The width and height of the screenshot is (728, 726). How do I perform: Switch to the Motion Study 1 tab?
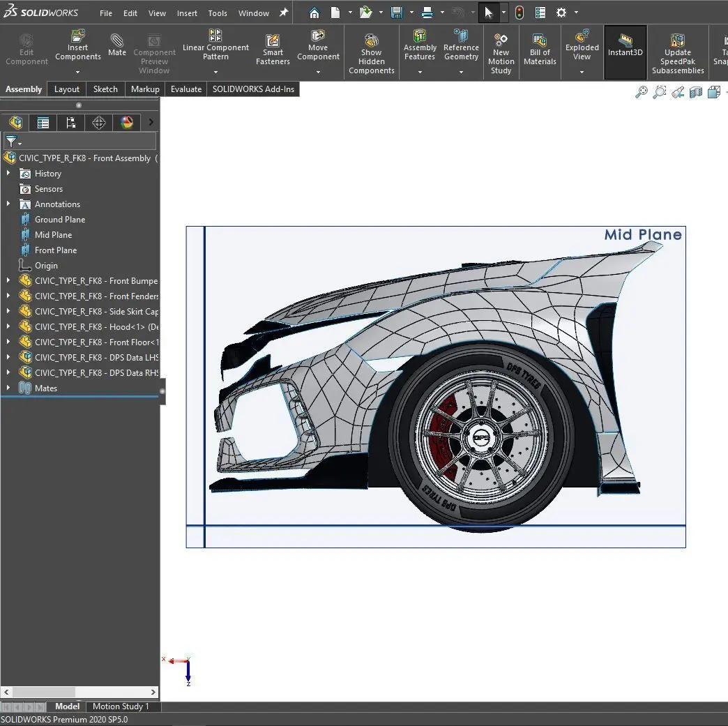pos(121,706)
